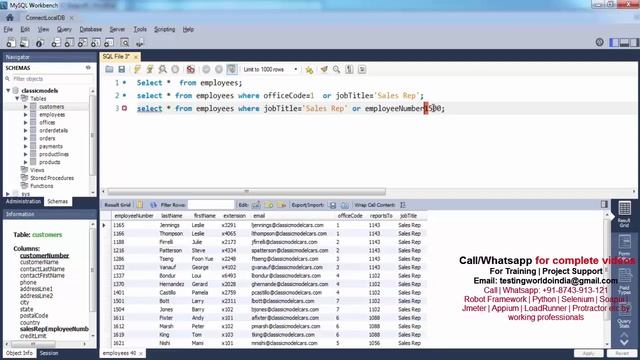Open the home screen tab icon

(10, 18)
